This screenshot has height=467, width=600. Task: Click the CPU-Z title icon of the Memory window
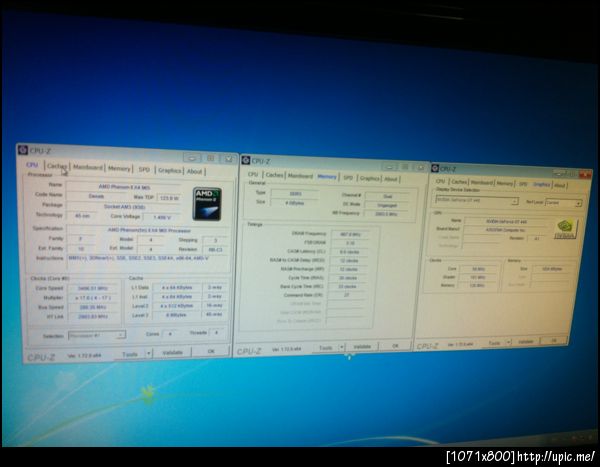246,160
